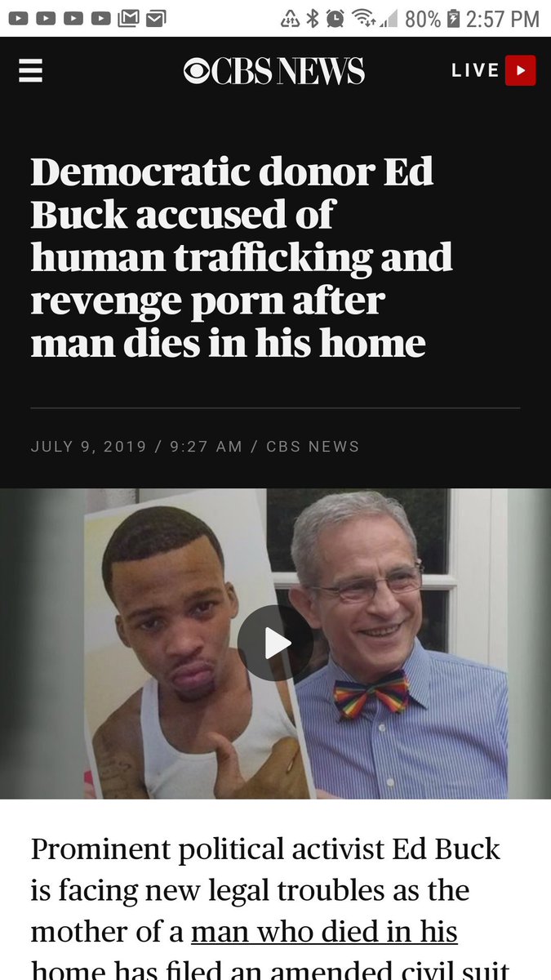Open the LIVE stream button

coord(493,71)
